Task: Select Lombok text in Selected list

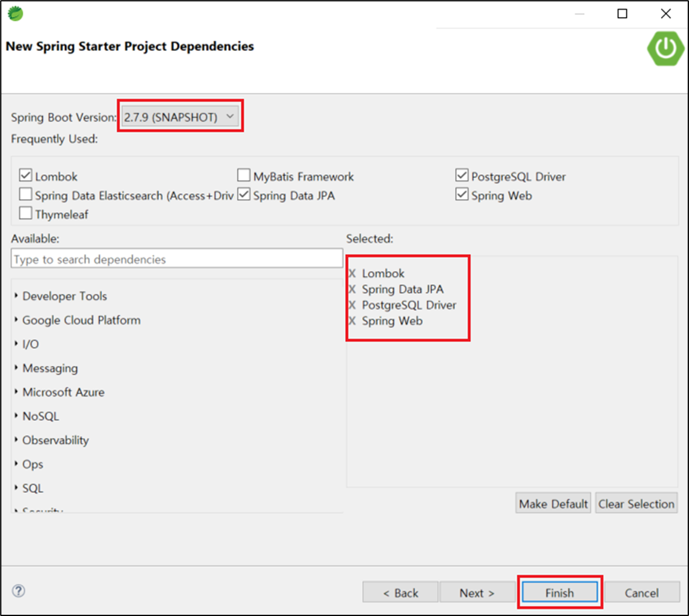Action: tap(383, 274)
